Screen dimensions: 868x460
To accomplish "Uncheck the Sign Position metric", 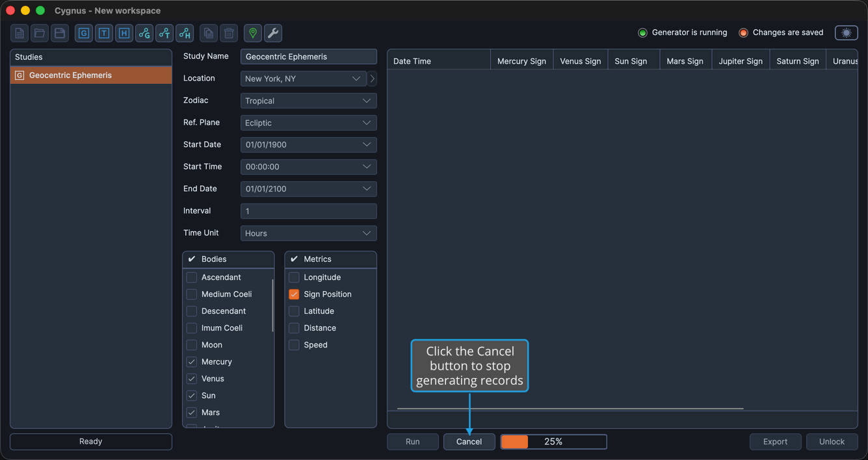I will 294,294.
